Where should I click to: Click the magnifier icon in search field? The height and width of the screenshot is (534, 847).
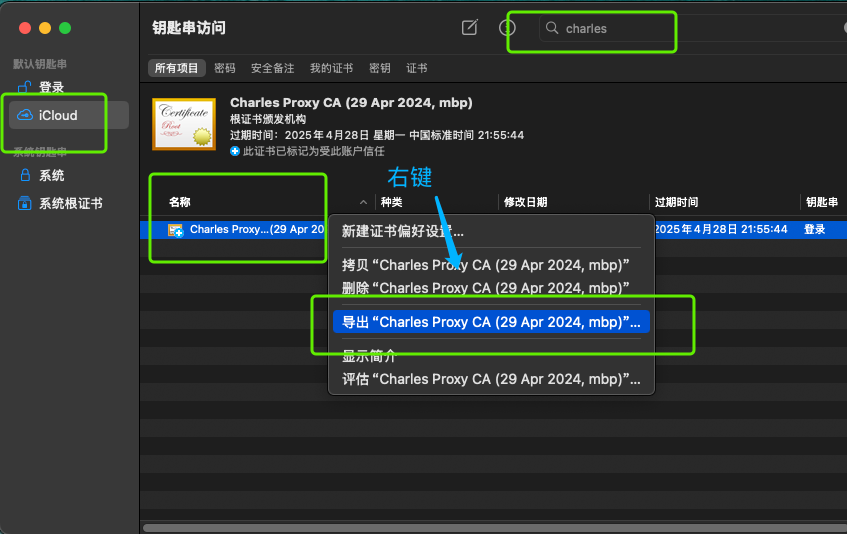(552, 28)
